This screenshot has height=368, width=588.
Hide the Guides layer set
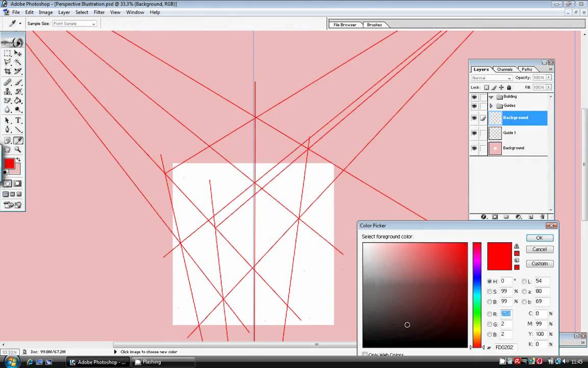(x=474, y=106)
